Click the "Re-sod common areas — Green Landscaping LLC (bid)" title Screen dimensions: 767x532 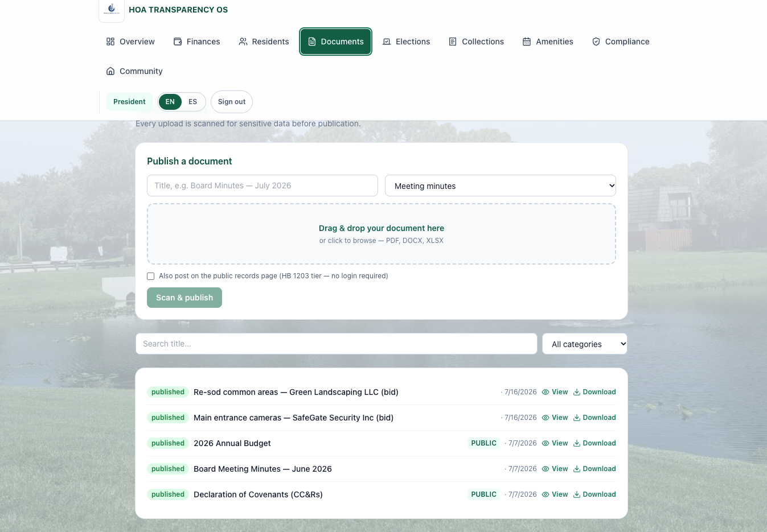296,392
